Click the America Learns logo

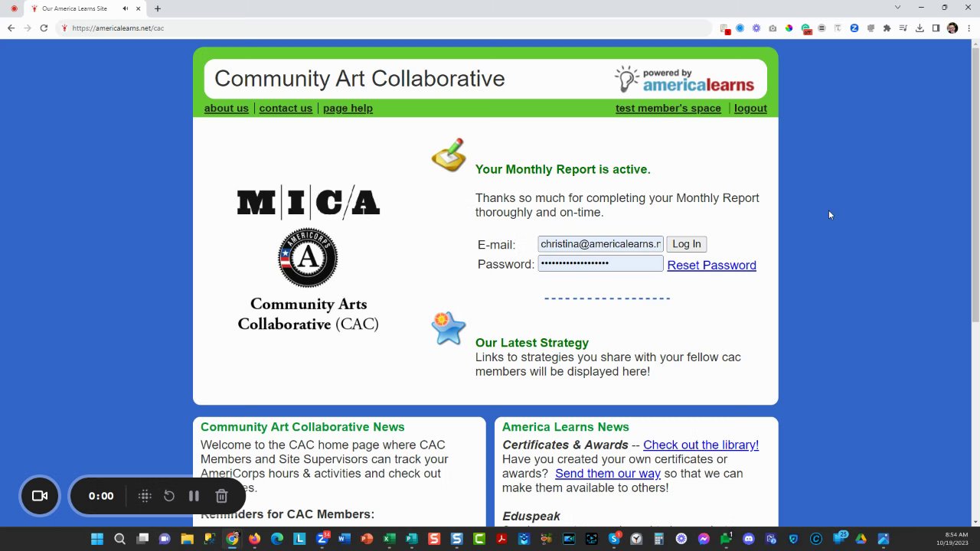coord(684,79)
